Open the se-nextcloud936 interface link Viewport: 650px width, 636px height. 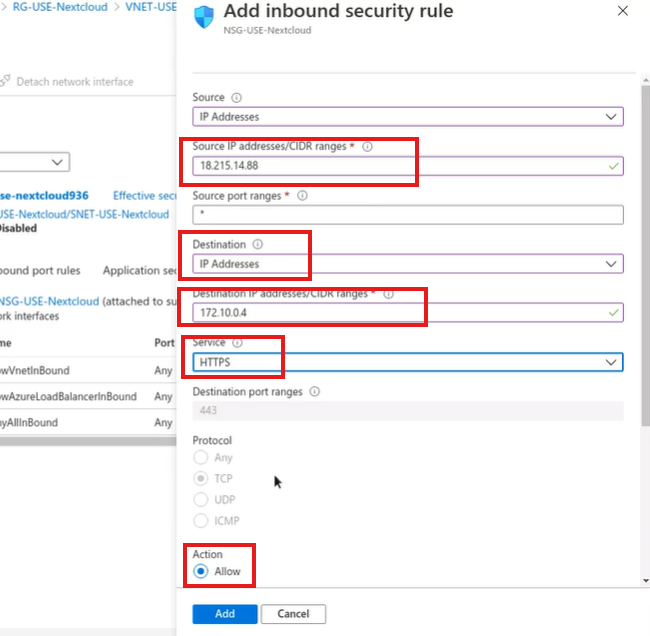click(x=44, y=195)
